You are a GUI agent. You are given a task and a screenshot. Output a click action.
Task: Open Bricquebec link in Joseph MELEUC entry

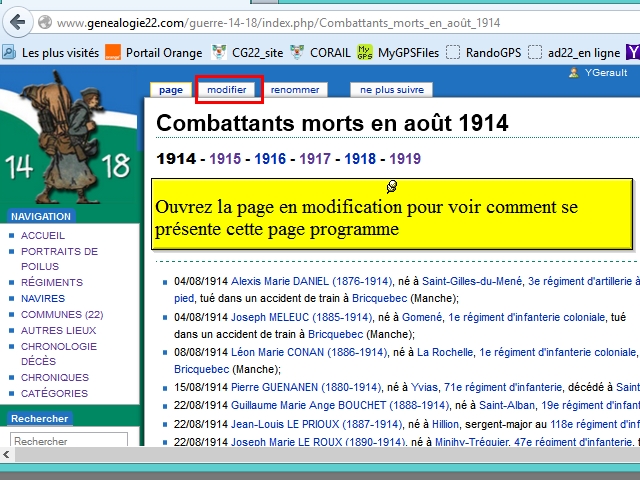(336, 334)
